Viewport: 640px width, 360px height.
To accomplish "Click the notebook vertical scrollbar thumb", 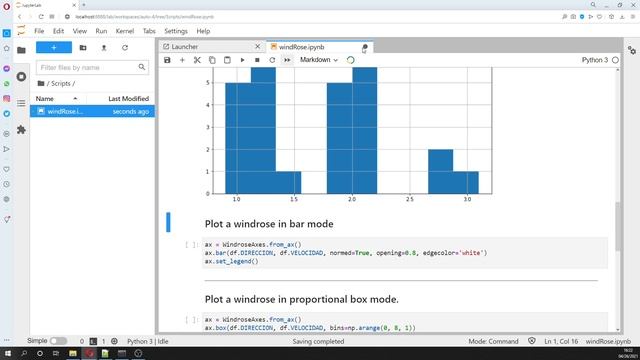I will [x=618, y=227].
